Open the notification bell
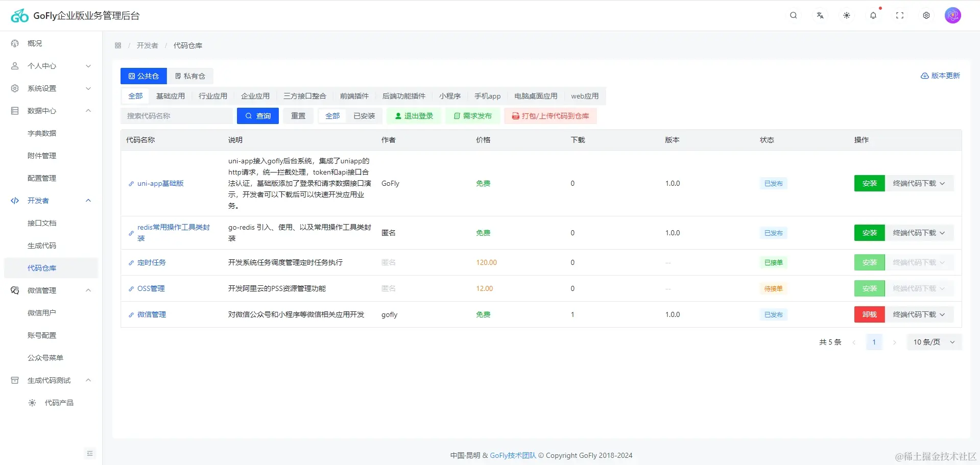The image size is (980, 465). tap(873, 15)
